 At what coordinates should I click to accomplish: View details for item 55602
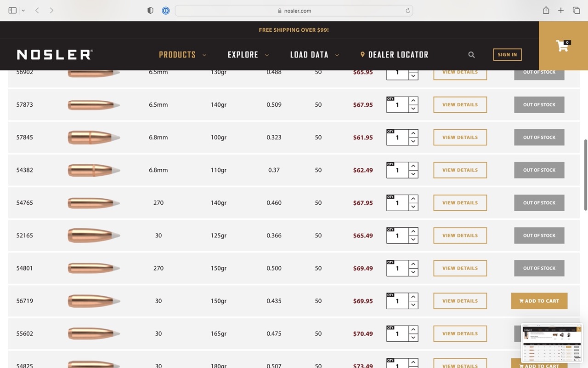pos(460,333)
